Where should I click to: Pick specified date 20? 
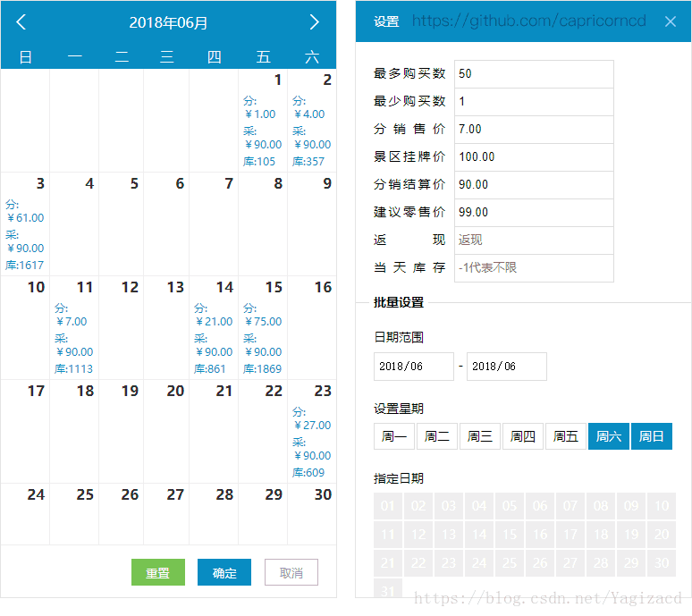662,535
